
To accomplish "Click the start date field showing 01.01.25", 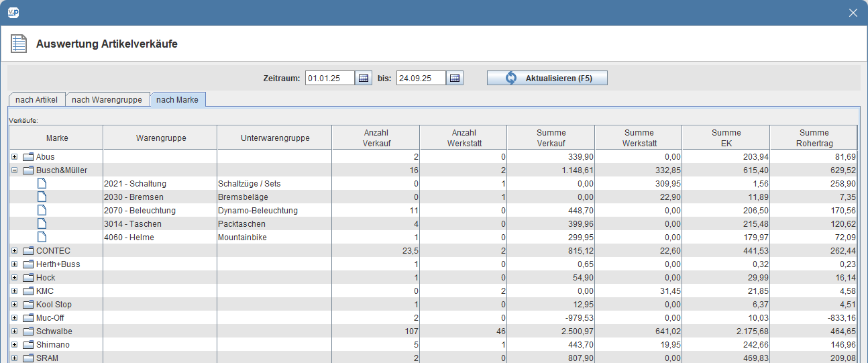I will click(330, 78).
